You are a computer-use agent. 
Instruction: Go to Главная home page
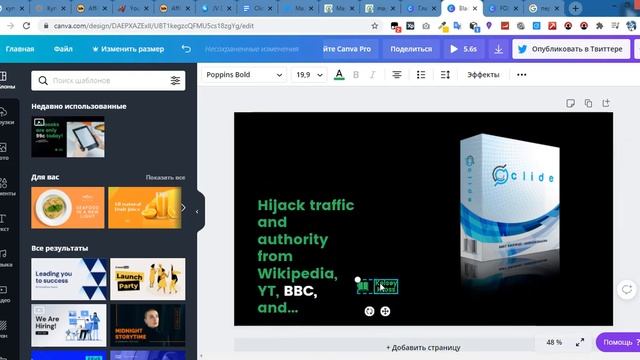point(20,49)
